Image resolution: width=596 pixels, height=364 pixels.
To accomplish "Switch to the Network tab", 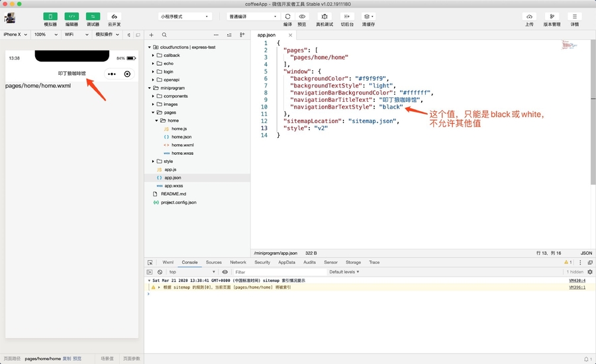I will tap(238, 262).
